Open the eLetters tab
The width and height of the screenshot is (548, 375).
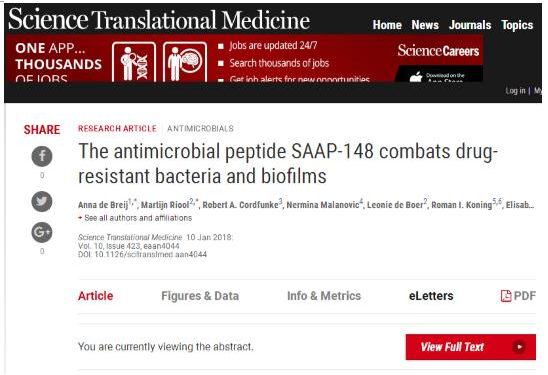(x=431, y=296)
